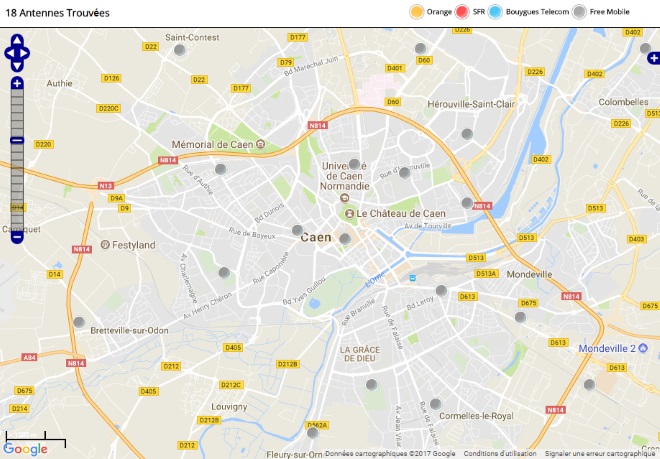Pan the map up with arrow control
Screen dimensions: 660x459
17,40
